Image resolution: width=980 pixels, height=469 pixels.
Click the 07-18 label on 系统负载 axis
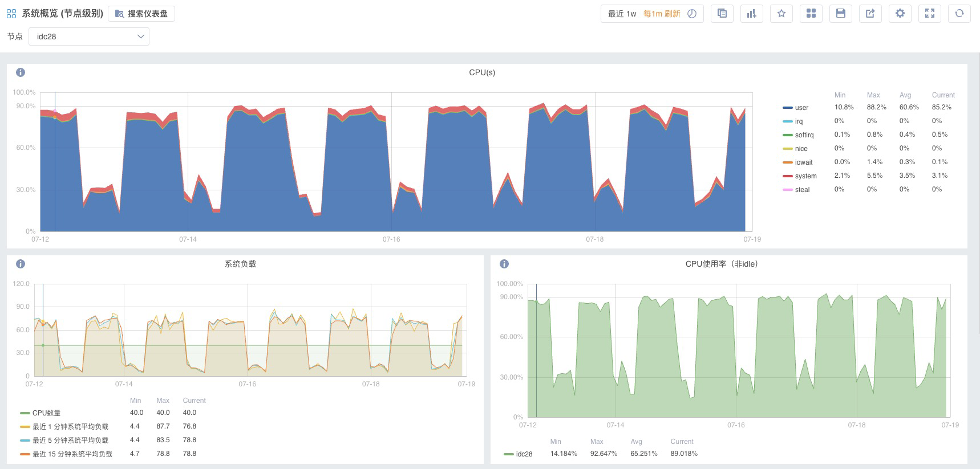coord(371,384)
